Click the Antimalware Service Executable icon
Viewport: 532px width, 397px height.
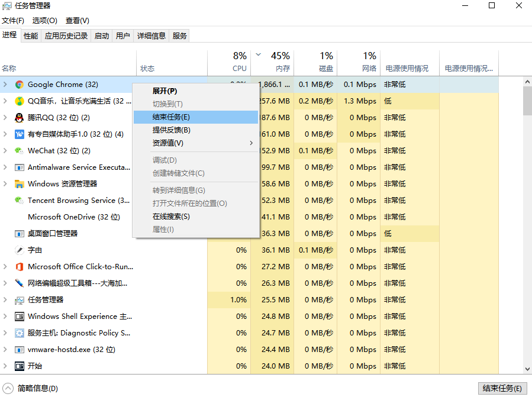pos(20,167)
